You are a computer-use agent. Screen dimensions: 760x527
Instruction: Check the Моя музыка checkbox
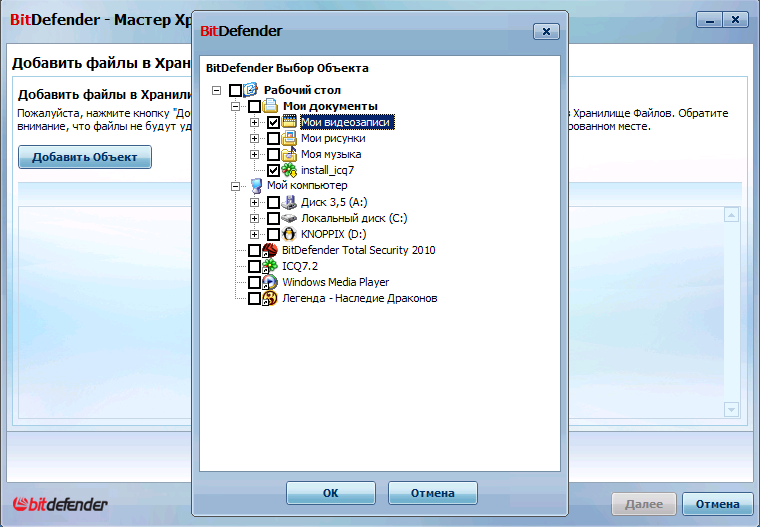[x=273, y=154]
